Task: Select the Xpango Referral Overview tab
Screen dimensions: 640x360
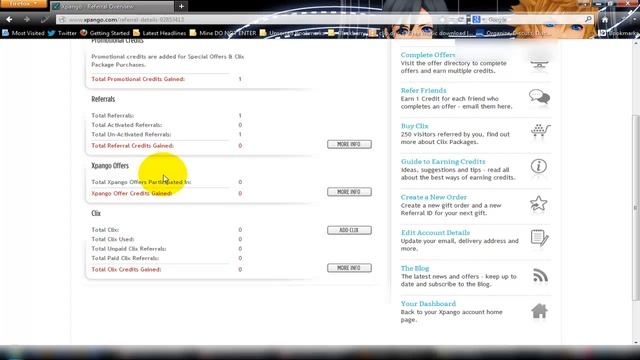Action: 112,6
